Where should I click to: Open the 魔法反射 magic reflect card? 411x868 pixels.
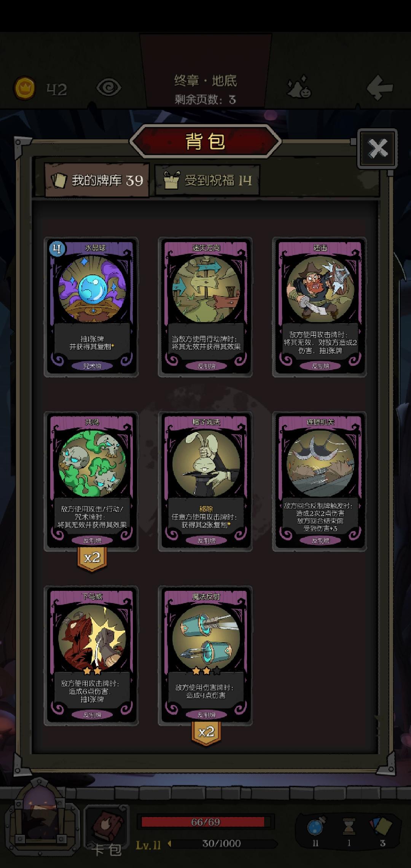(x=205, y=656)
